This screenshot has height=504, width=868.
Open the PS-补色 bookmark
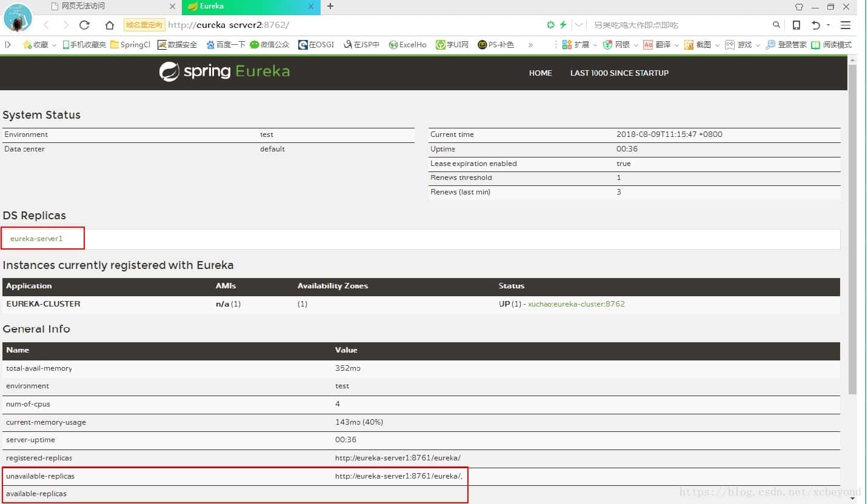pos(496,44)
